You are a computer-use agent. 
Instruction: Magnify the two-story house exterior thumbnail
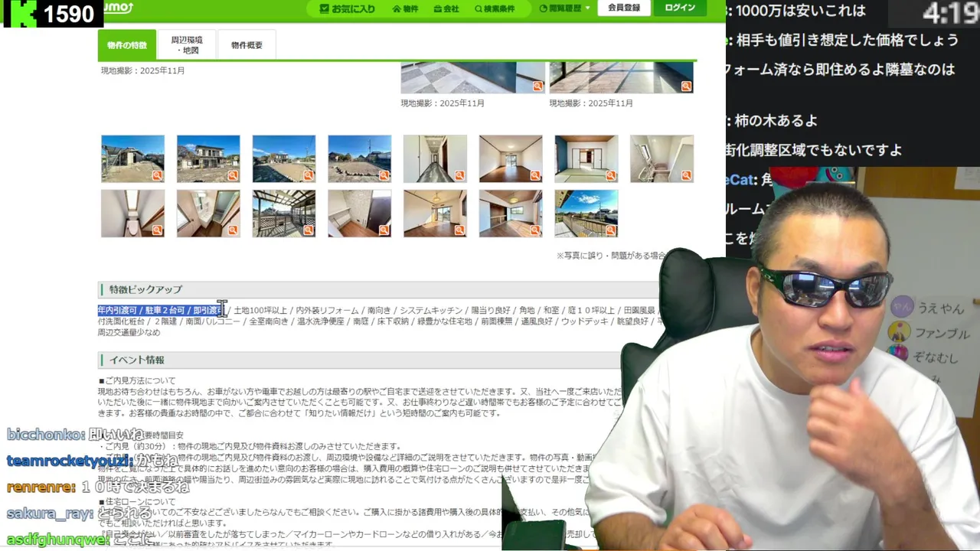pos(233,175)
